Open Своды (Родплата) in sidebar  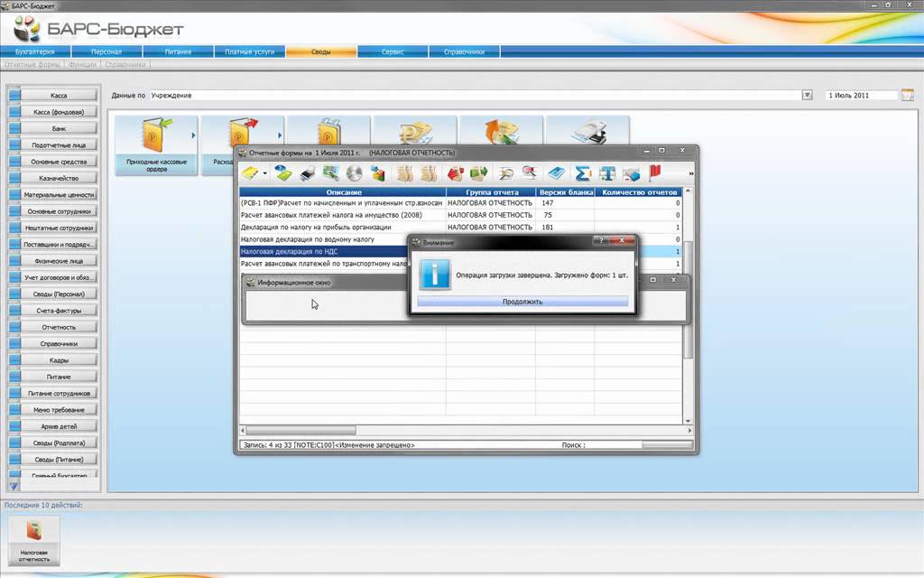(53, 443)
